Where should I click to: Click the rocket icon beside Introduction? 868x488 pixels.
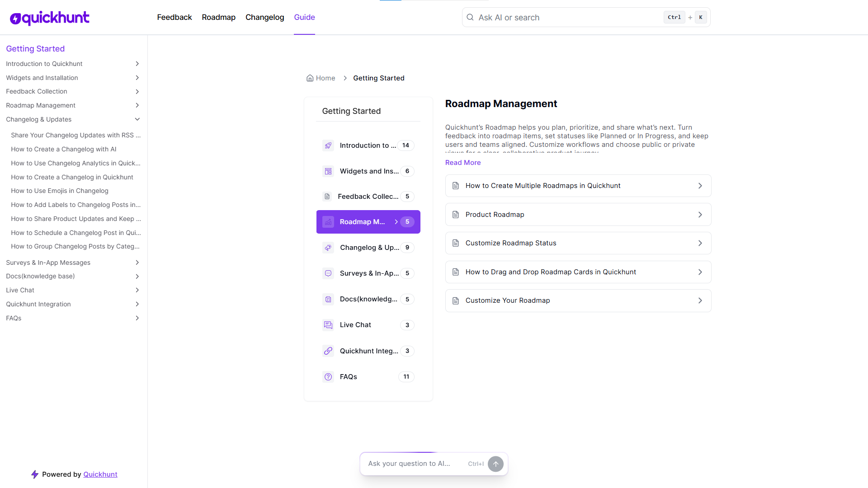pyautogui.click(x=328, y=145)
